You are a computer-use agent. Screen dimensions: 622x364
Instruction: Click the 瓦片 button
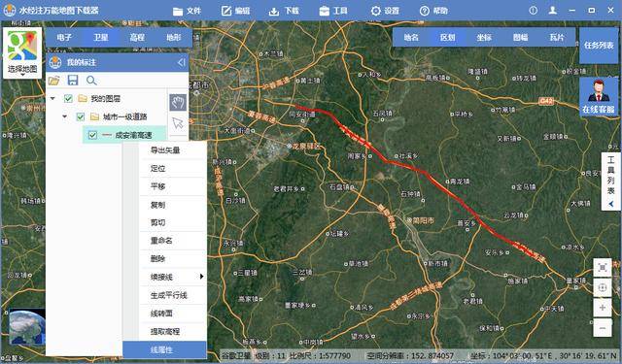(x=557, y=37)
